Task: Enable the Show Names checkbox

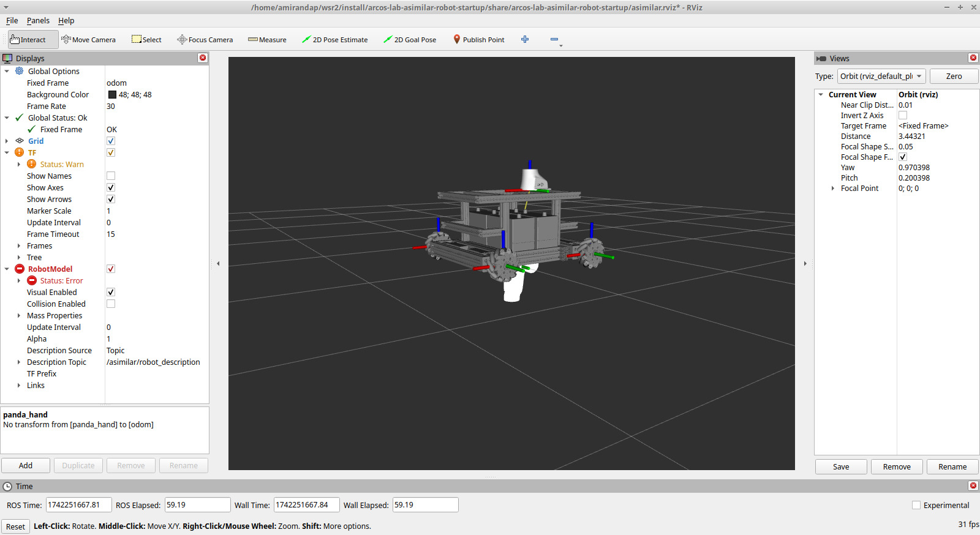Action: tap(111, 176)
